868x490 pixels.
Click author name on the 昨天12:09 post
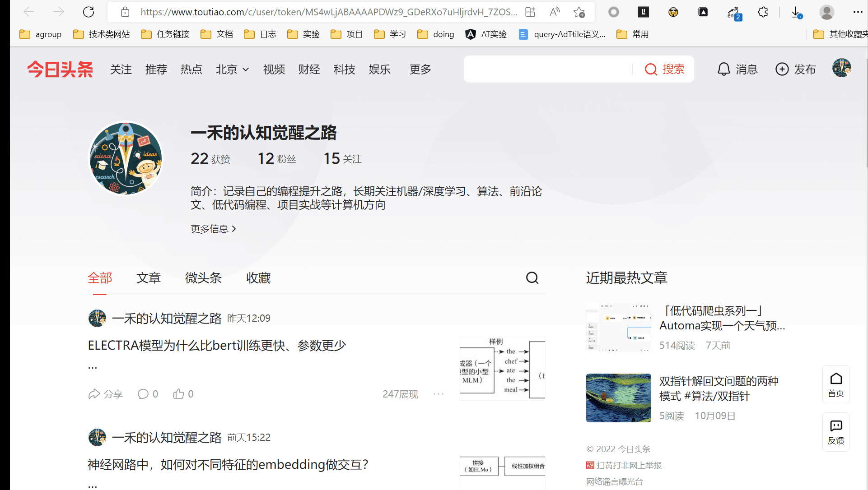click(x=167, y=319)
